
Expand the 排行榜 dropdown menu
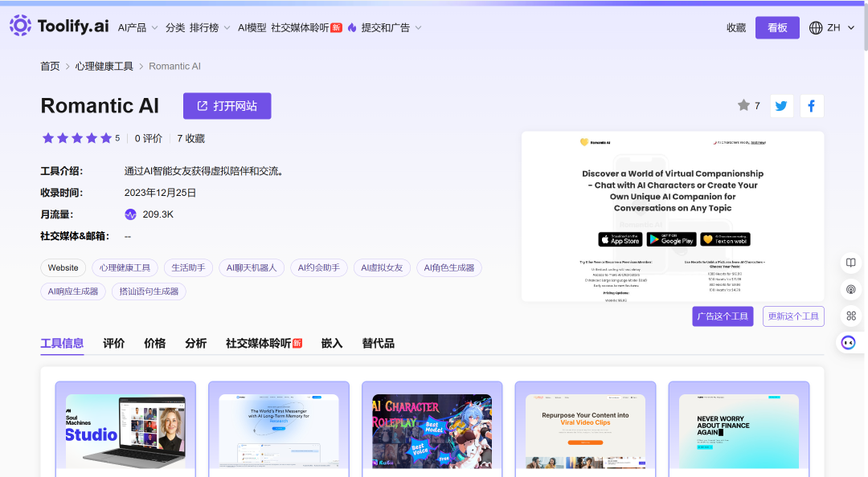210,27
